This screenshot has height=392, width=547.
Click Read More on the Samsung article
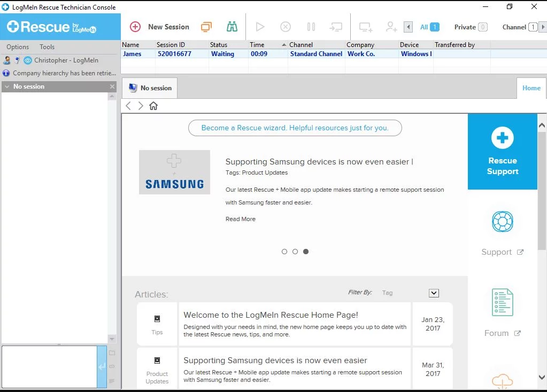240,219
